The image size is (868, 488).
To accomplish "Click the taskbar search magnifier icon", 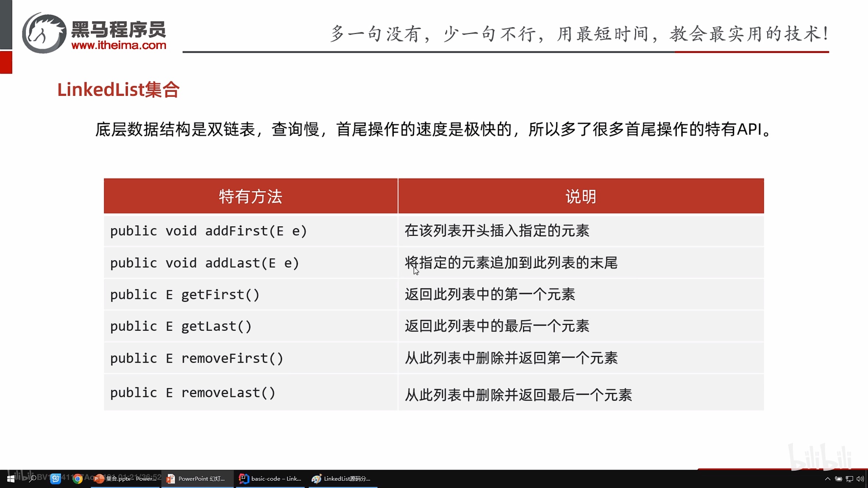I will pyautogui.click(x=33, y=479).
